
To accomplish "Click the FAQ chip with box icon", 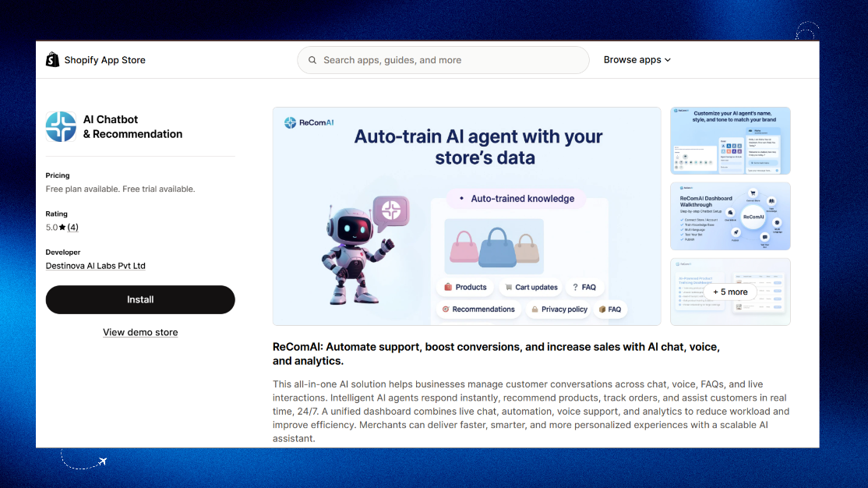I will (610, 309).
